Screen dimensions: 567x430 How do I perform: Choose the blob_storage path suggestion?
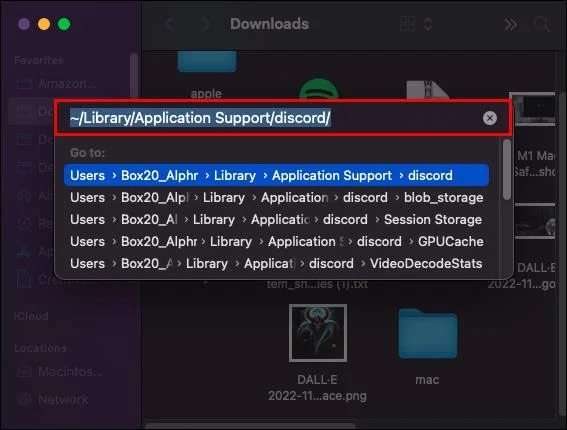click(x=276, y=197)
